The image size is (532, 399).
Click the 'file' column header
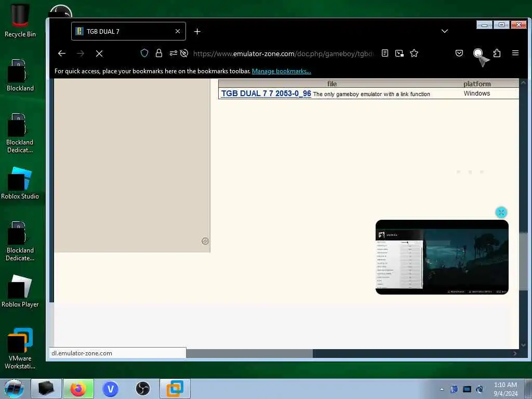pos(332,84)
